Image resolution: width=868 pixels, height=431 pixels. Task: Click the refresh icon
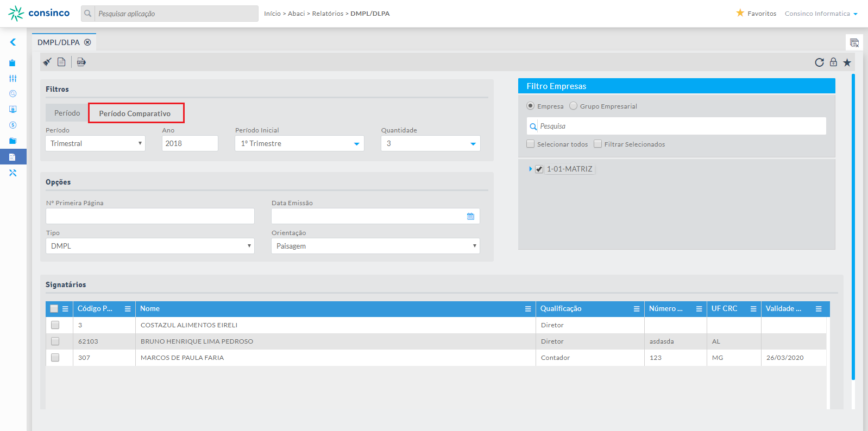coord(819,62)
